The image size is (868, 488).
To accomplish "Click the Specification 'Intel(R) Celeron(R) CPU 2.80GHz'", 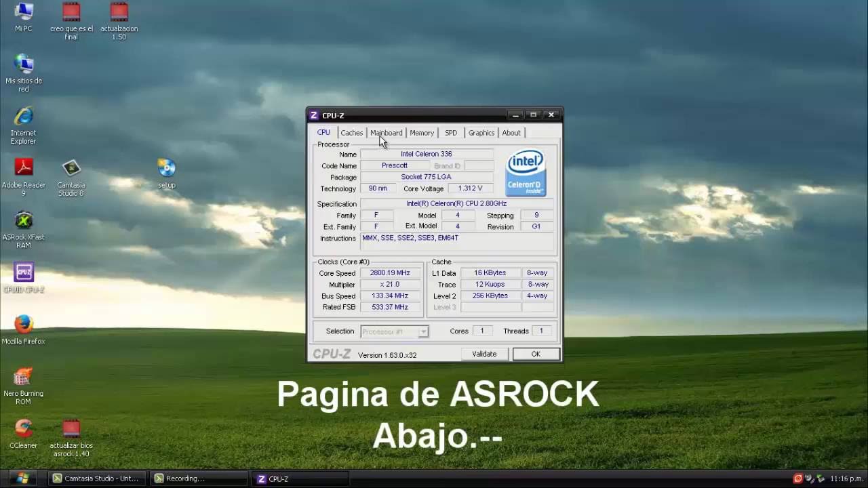I will point(456,204).
